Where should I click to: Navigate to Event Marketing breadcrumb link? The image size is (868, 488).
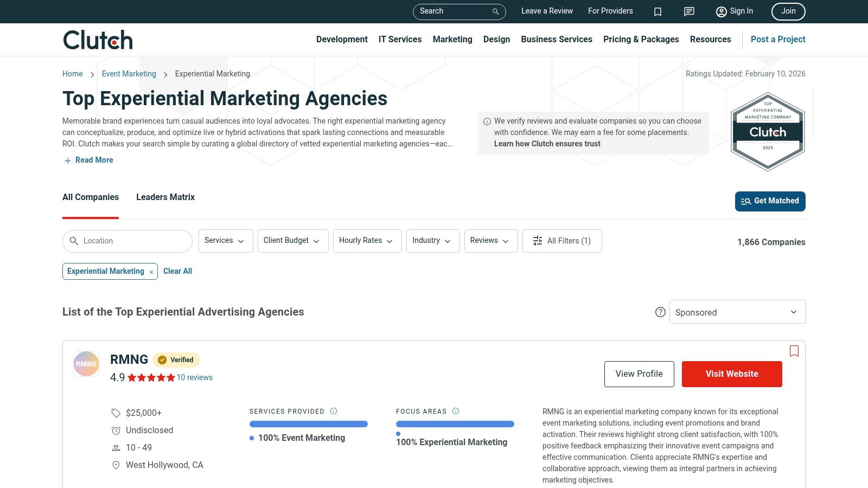pyautogui.click(x=129, y=74)
